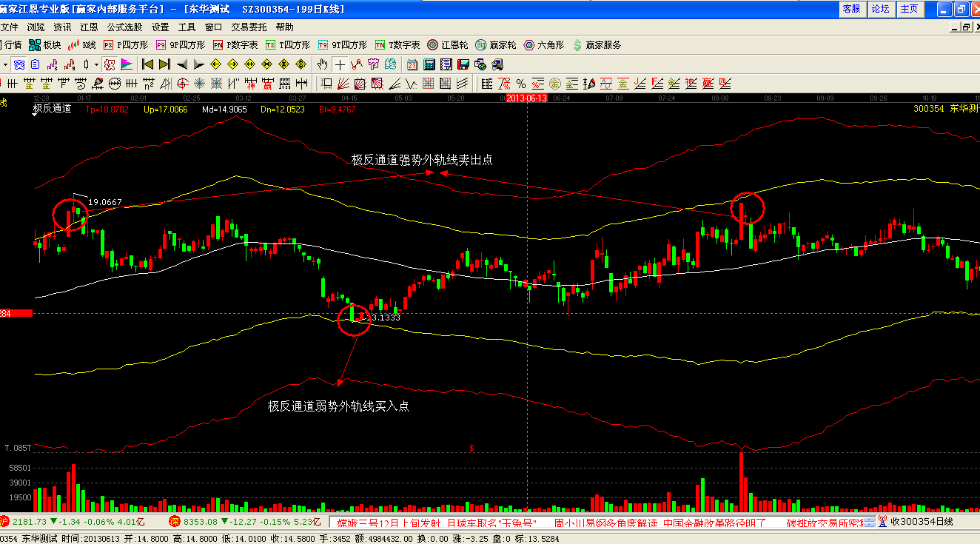
Task: Open the candlestick style dropdown arrow
Action: (96, 64)
